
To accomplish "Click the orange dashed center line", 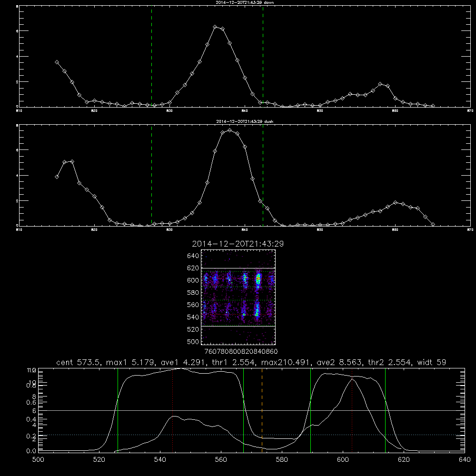I will [262, 410].
